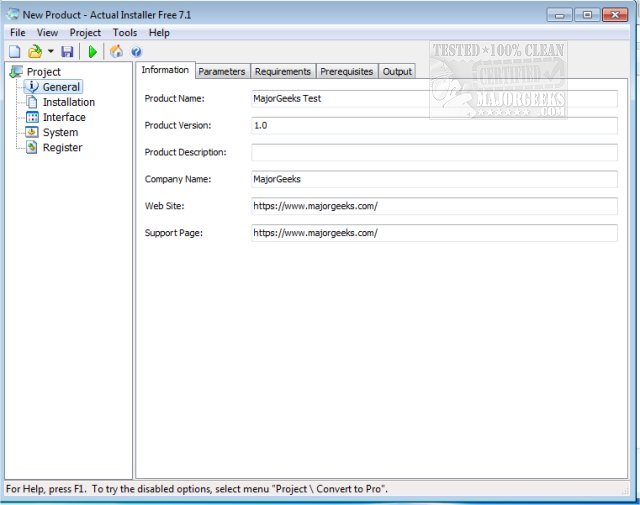Expand the Open project dropdown arrow
Viewport: 640px width, 505px height.
[x=50, y=52]
